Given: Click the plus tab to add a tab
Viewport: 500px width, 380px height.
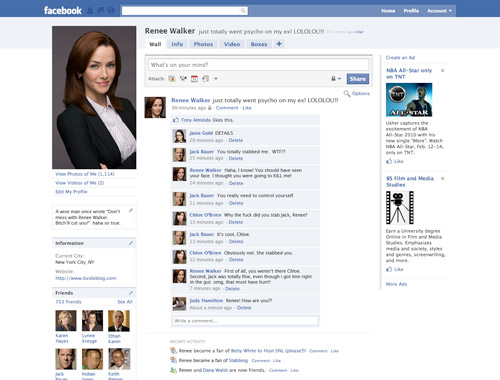Looking at the screenshot, I should tap(279, 44).
